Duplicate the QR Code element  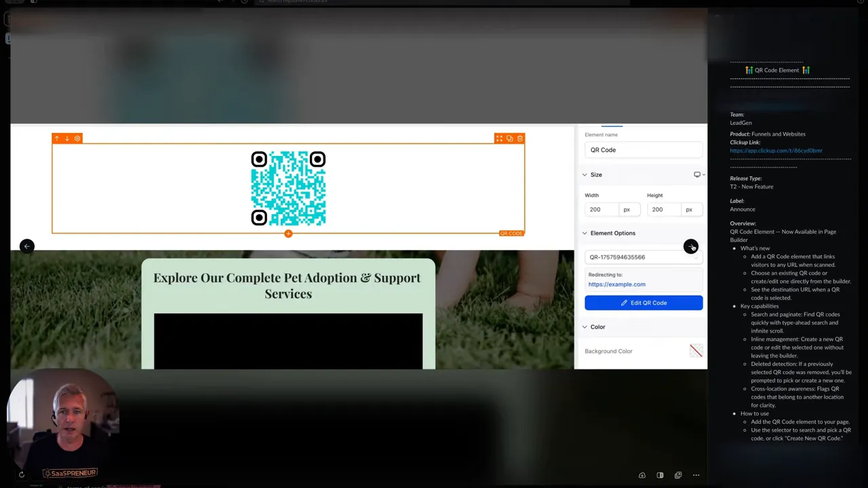pos(509,138)
